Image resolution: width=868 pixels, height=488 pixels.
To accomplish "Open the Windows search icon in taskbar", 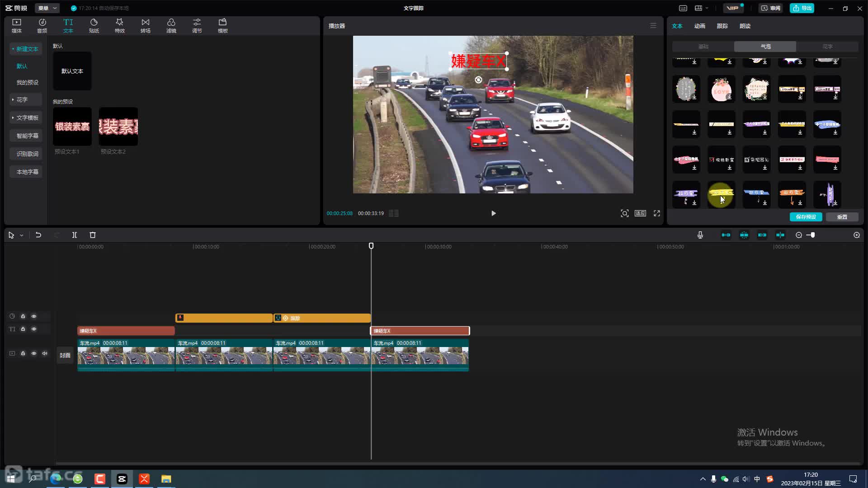I will click(x=33, y=479).
